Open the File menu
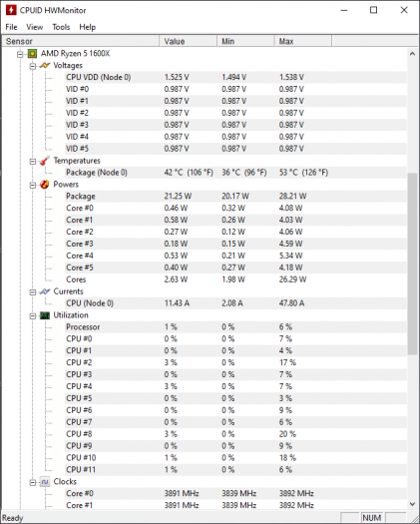Image resolution: width=420 pixels, height=524 pixels. (x=11, y=27)
